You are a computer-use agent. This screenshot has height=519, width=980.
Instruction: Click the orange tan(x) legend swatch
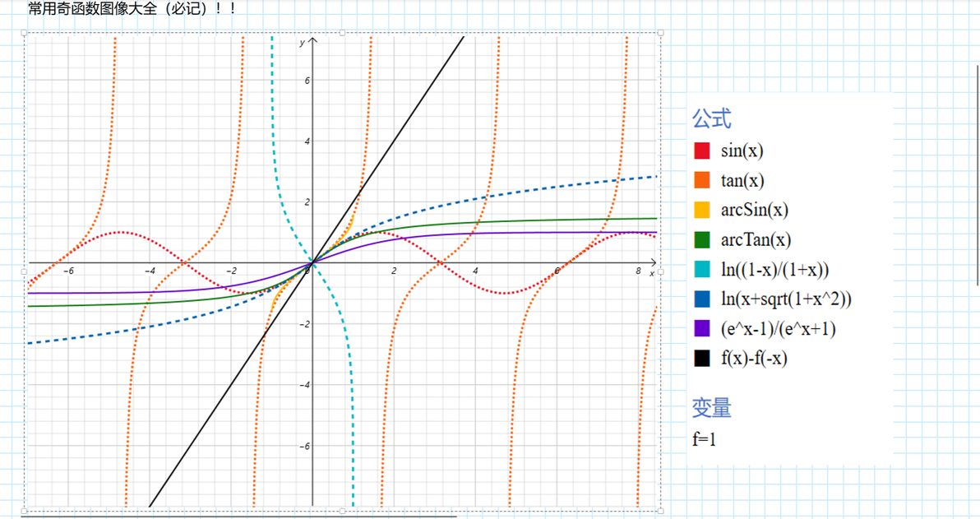tap(702, 180)
